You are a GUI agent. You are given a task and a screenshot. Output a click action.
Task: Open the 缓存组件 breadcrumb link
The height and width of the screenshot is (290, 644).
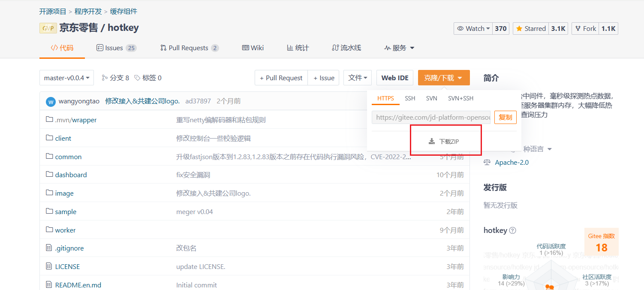click(124, 11)
